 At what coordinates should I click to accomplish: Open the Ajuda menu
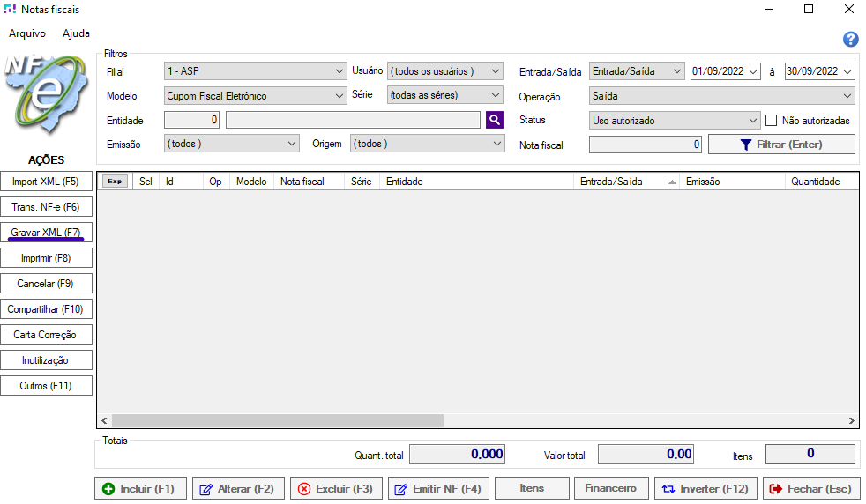pos(76,33)
